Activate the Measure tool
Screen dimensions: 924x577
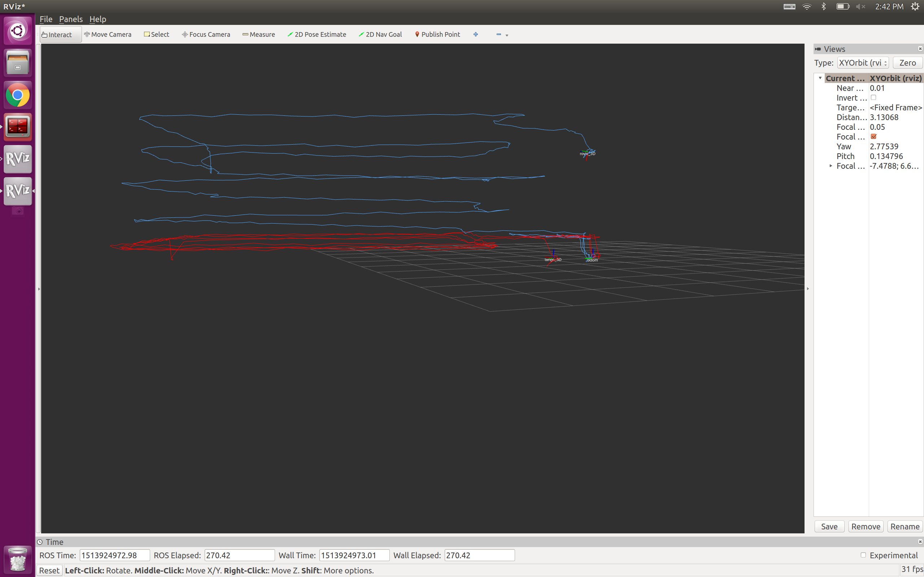[259, 34]
